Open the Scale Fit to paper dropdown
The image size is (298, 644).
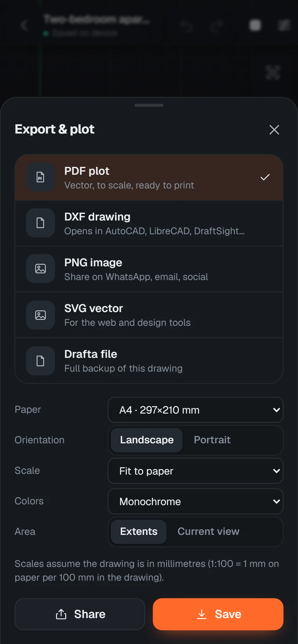(196, 471)
